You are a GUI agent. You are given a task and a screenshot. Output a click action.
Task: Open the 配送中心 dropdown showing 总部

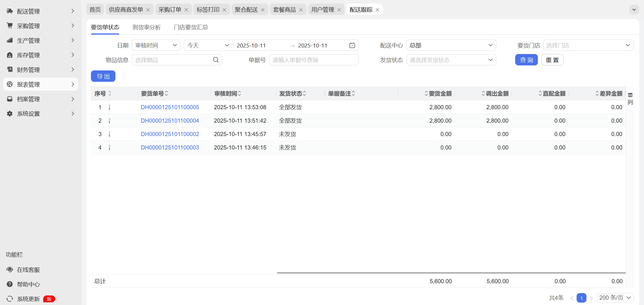451,45
